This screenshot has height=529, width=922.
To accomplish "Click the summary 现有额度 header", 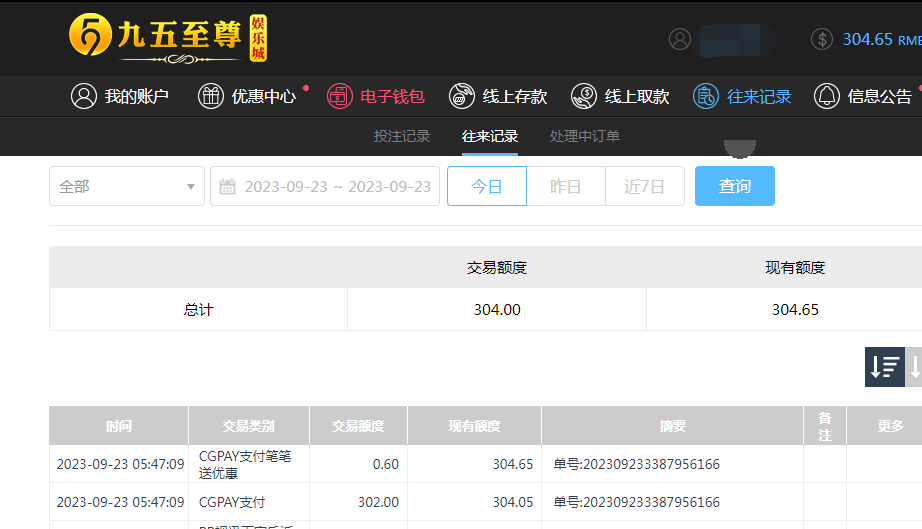I will [795, 268].
